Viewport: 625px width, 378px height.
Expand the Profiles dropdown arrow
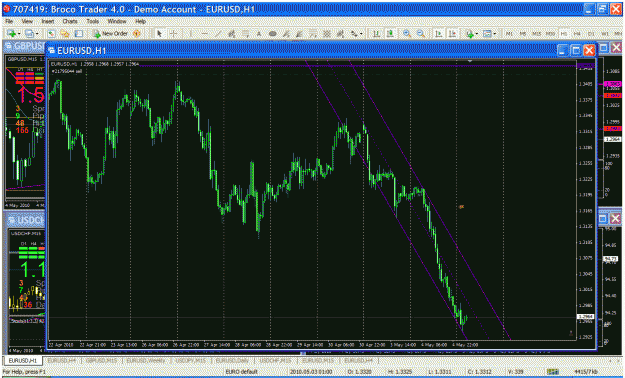click(x=36, y=34)
